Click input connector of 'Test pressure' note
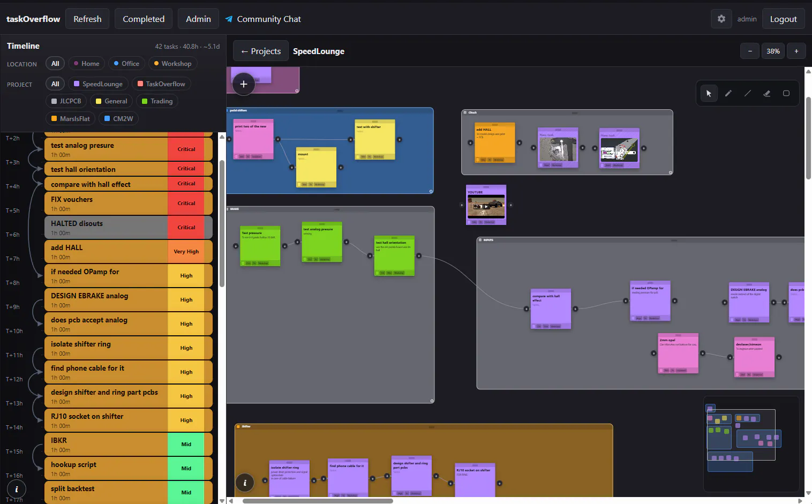Screen dimensions: 812x504 pos(236,246)
